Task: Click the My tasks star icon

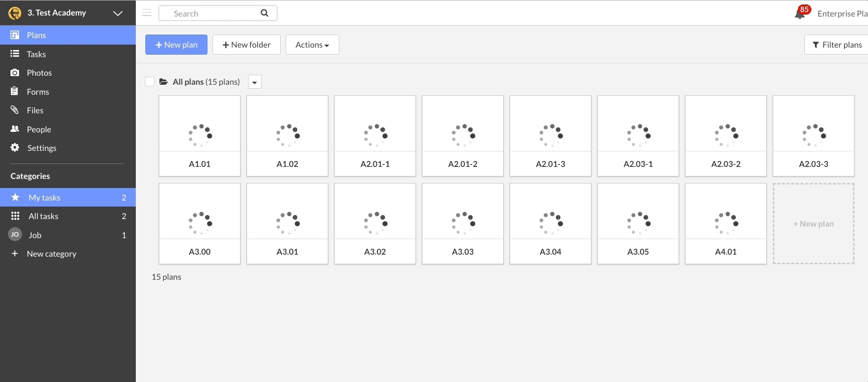Action: 16,198
